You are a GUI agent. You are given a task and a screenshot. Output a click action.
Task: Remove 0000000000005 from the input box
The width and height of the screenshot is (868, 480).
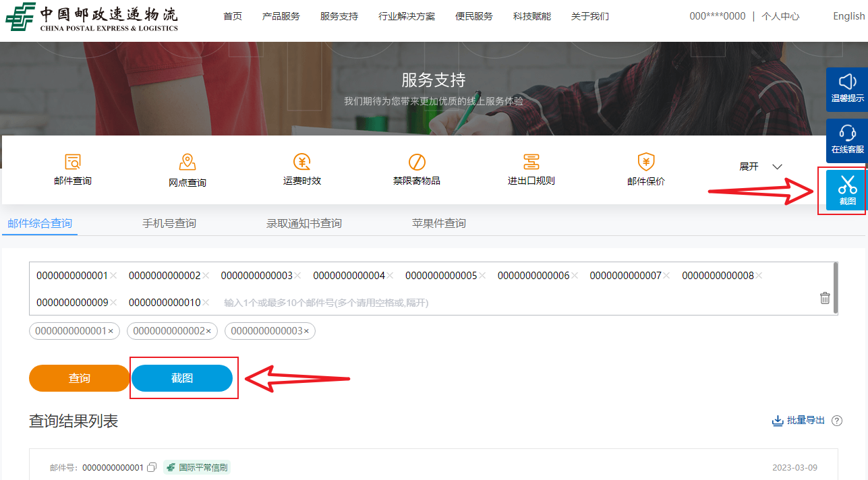tap(482, 276)
